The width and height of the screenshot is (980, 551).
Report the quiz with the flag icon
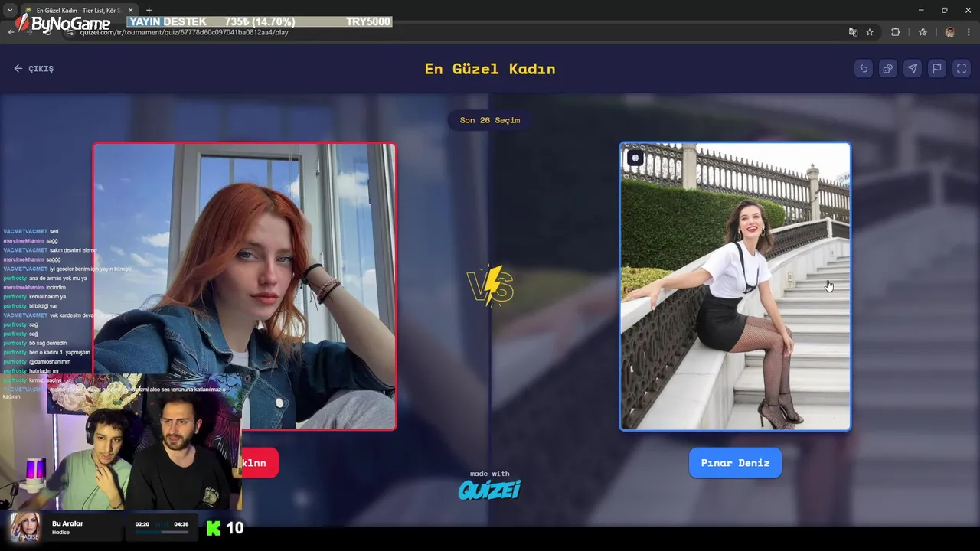(x=936, y=68)
